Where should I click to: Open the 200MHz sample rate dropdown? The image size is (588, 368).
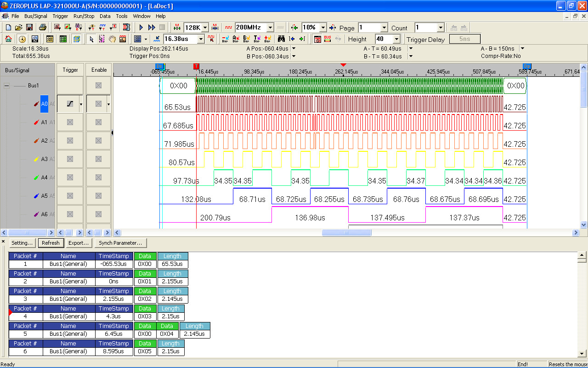point(270,28)
